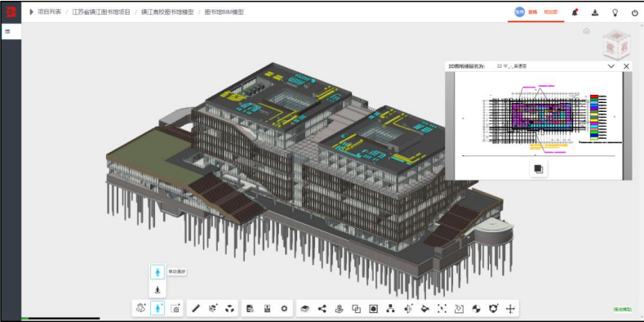Click the red department label in header
The height and width of the screenshot is (322, 644).
click(x=550, y=12)
